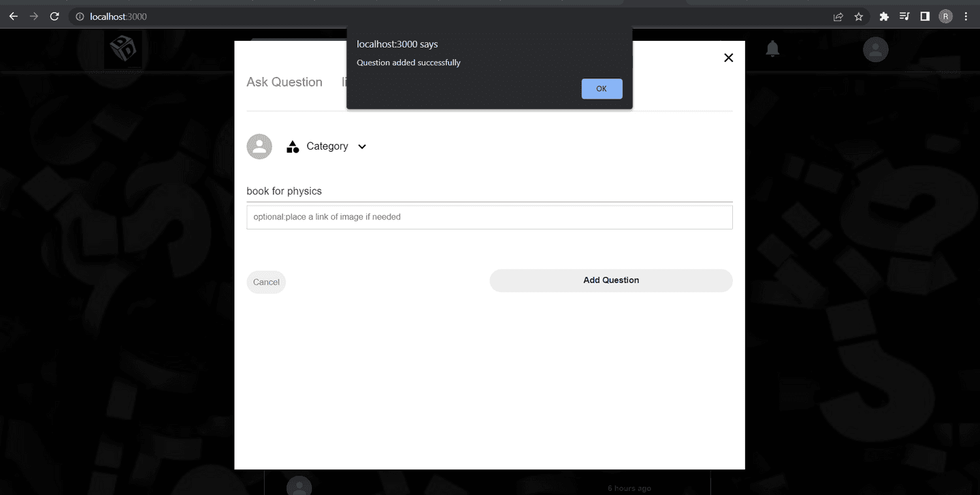Open the media control icon
This screenshot has width=980, height=495.
tap(904, 16)
